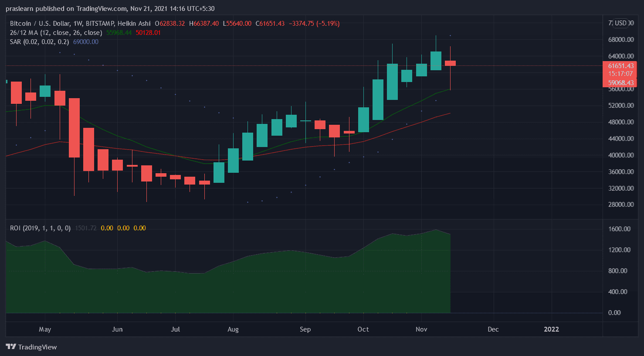Viewport: 644px width, 356px height.
Task: Select the 26/12 MA indicator legend
Action: coord(56,33)
